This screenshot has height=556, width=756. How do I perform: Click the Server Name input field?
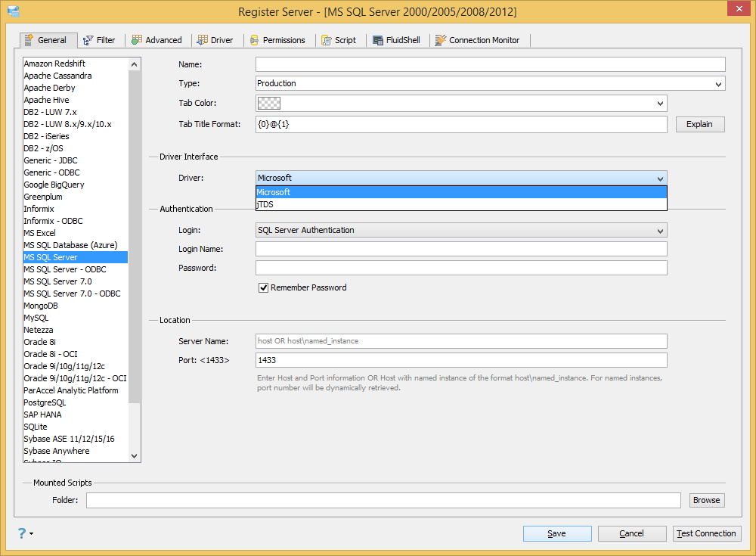coord(461,340)
